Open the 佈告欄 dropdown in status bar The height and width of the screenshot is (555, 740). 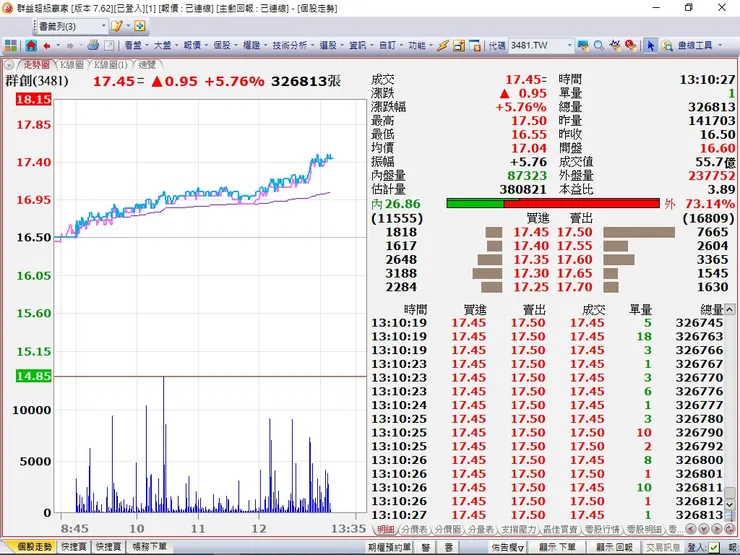tap(508, 547)
